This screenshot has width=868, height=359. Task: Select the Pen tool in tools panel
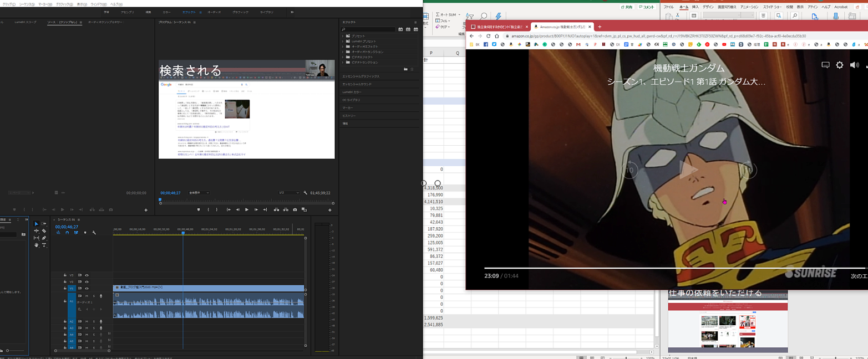click(44, 238)
